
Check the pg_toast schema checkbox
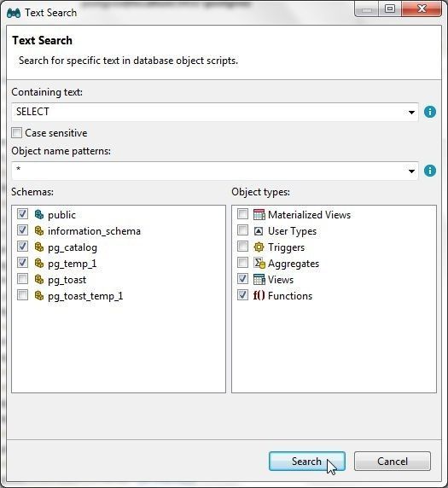click(22, 278)
